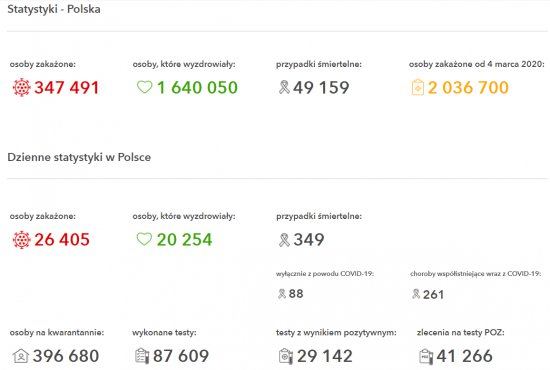Click the green heart icon next to 1 640 050
Image resolution: width=550 pixels, height=370 pixels.
click(x=144, y=87)
